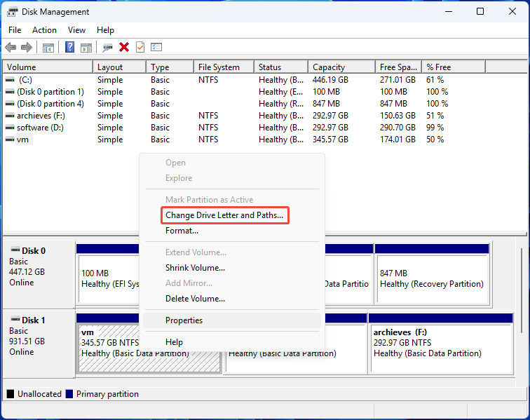This screenshot has height=420, width=530.
Task: Click the red X Delete toolbar icon
Action: point(124,48)
